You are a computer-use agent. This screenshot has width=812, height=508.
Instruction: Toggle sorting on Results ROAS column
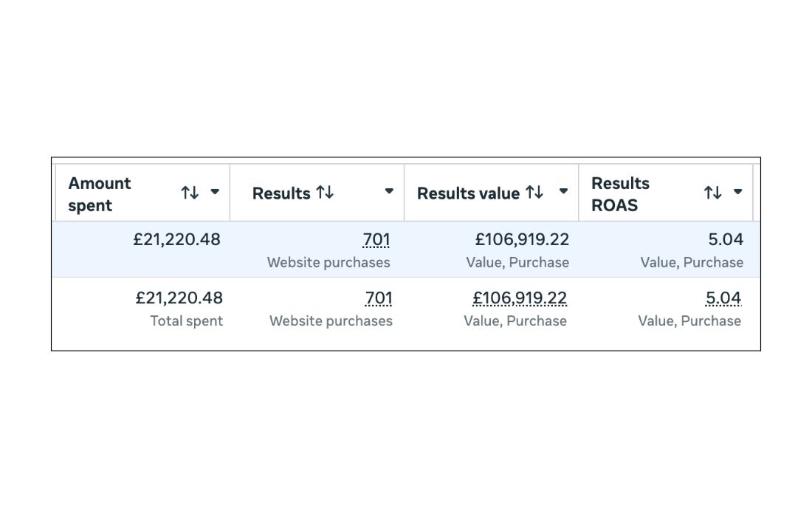[712, 193]
